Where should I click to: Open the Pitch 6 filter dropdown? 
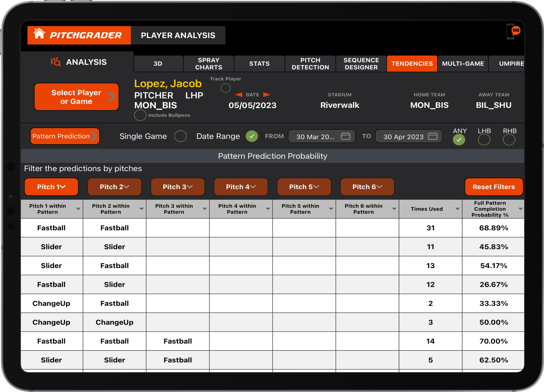[x=367, y=187]
